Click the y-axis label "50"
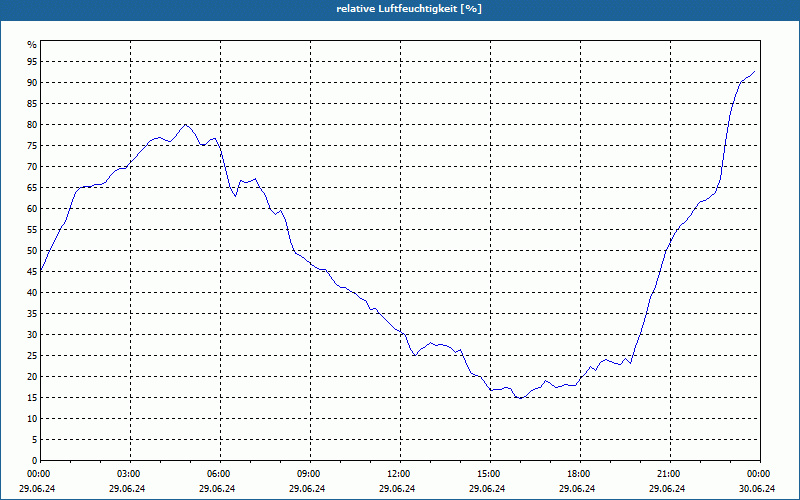This screenshot has width=800, height=500. click(x=32, y=251)
